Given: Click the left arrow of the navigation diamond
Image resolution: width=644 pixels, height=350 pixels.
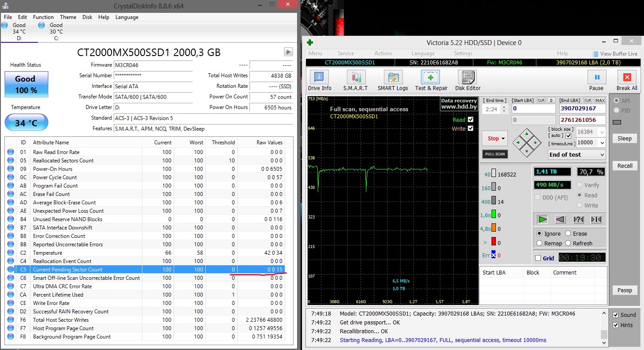Looking at the screenshot, I should [518, 143].
